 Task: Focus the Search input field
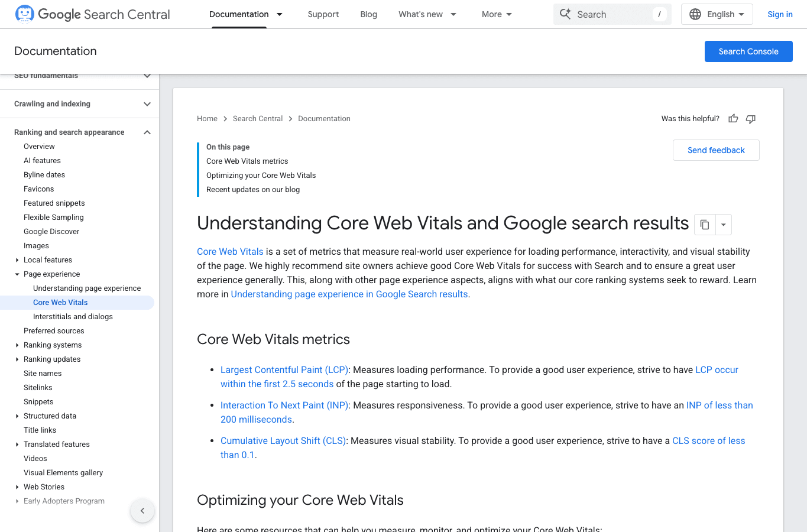(612, 14)
